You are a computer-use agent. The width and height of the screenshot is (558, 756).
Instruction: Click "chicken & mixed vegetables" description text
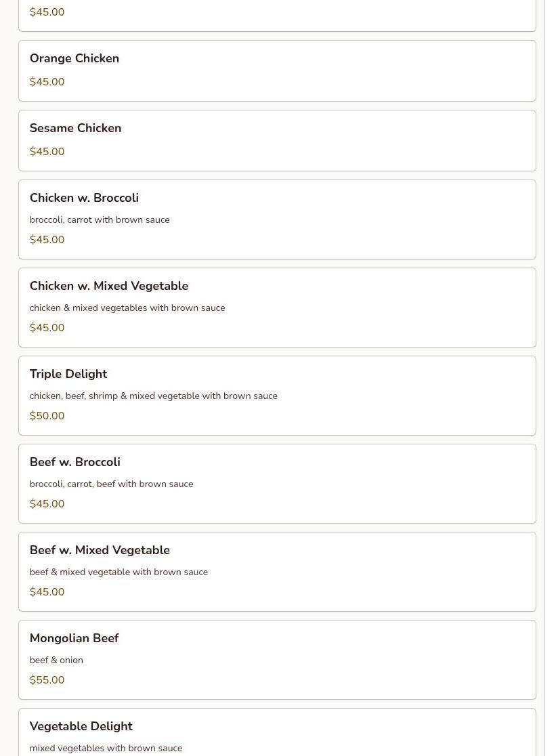(127, 308)
